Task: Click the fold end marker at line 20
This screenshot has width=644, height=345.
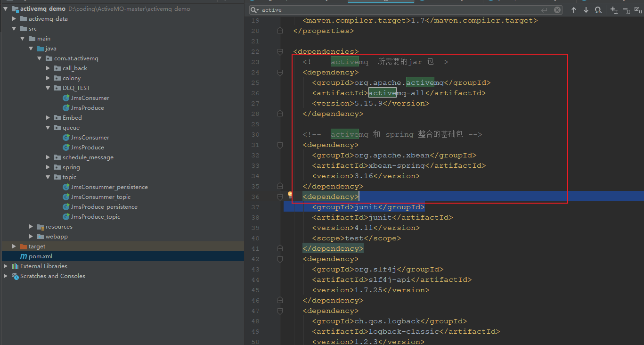Action: tap(280, 31)
